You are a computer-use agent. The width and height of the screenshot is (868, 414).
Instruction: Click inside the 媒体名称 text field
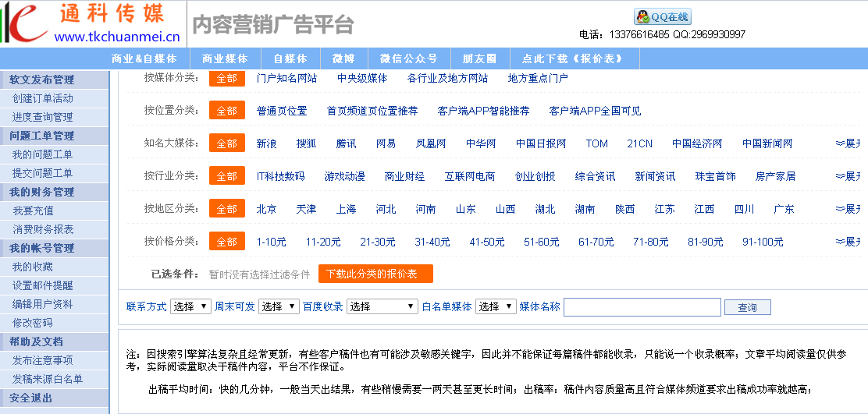[642, 307]
